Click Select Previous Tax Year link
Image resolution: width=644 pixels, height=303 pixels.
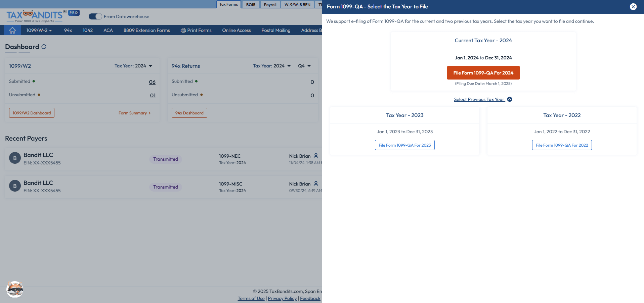pyautogui.click(x=479, y=99)
